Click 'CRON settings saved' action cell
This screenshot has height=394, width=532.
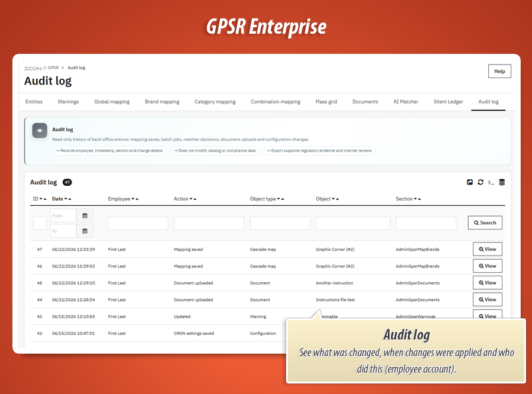pos(194,334)
